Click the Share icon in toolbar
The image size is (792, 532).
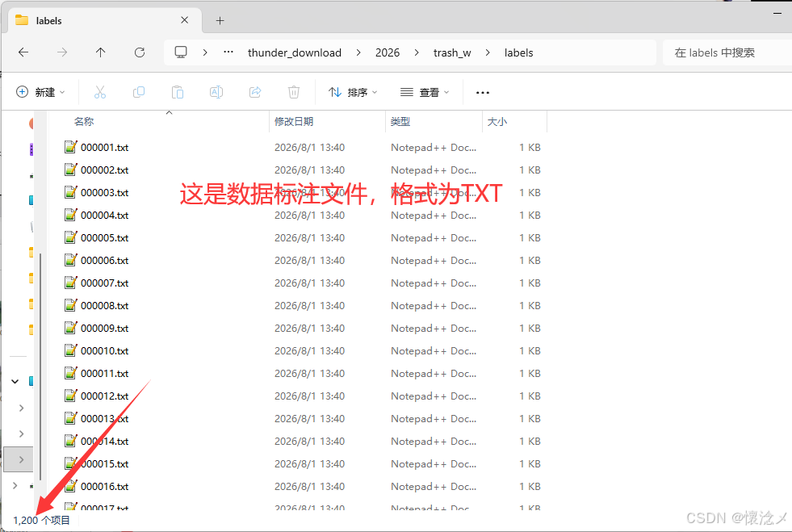click(x=255, y=92)
